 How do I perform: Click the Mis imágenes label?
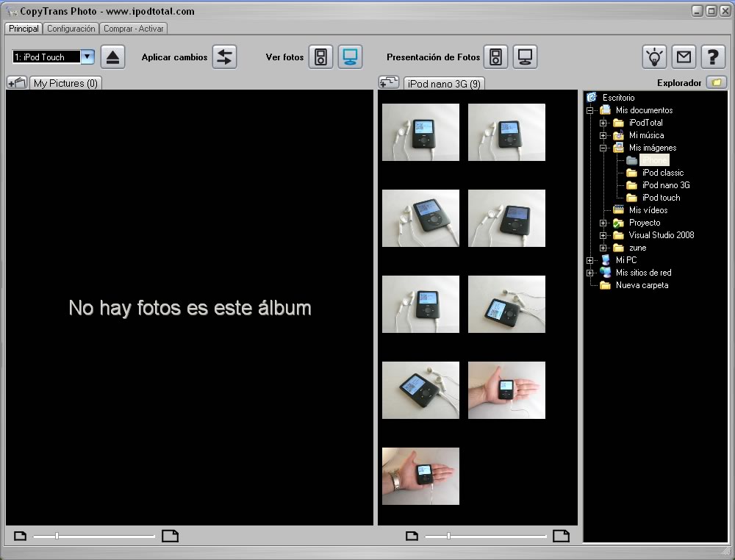point(653,148)
